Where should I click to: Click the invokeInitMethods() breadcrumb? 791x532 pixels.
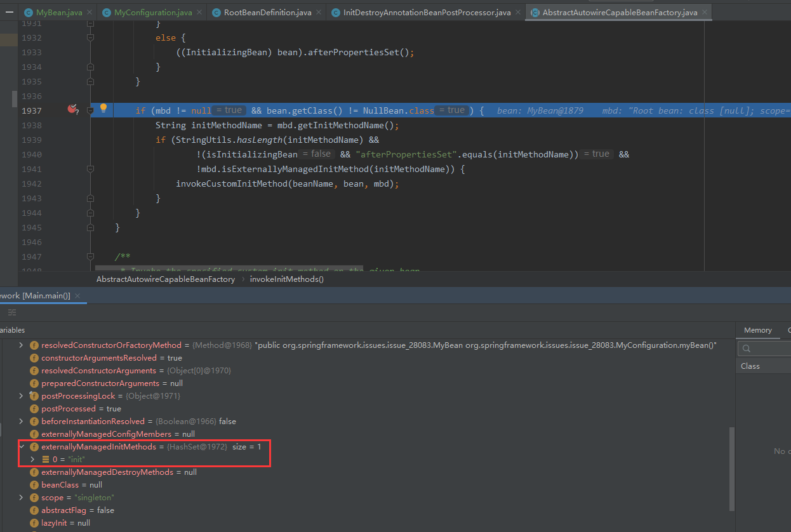coord(286,279)
